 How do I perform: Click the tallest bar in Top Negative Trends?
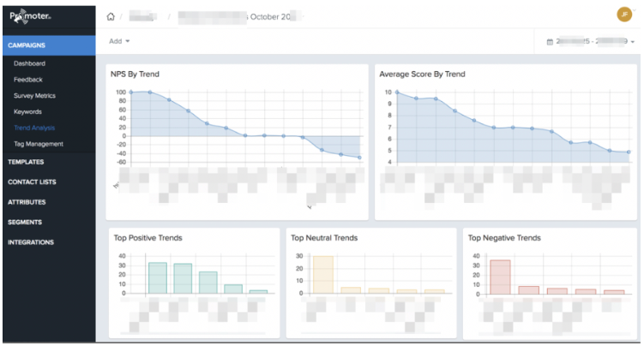500,277
